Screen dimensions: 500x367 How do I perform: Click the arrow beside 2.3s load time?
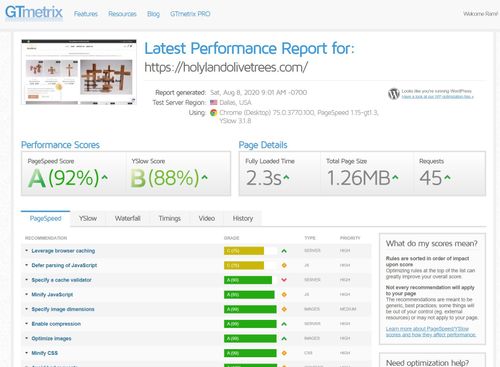click(286, 177)
